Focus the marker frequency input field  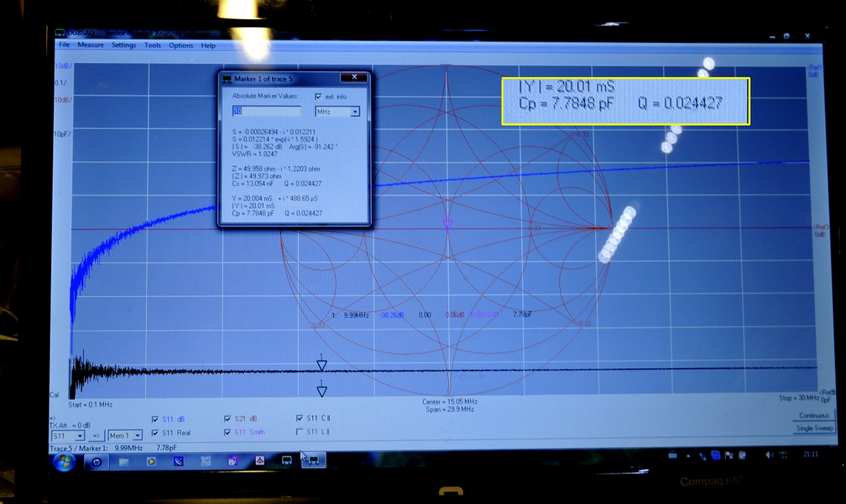pyautogui.click(x=267, y=111)
